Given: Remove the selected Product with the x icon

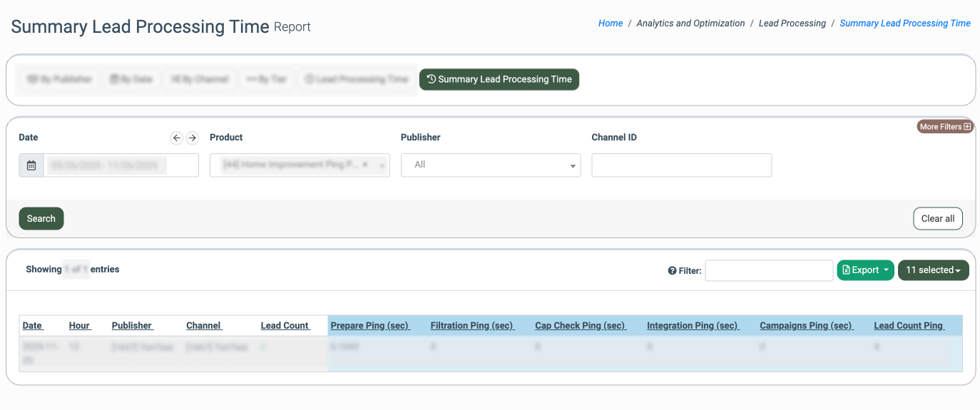Looking at the screenshot, I should coord(365,165).
